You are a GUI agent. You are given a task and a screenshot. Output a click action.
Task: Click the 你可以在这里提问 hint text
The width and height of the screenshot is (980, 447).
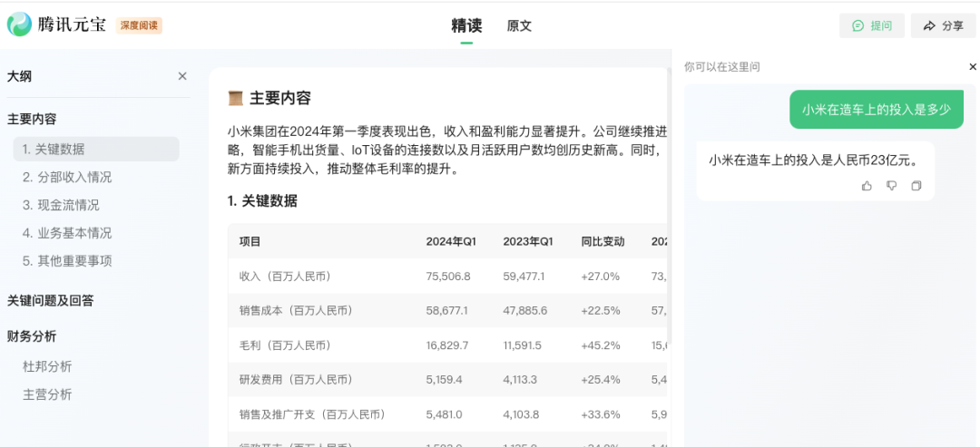pos(722,67)
